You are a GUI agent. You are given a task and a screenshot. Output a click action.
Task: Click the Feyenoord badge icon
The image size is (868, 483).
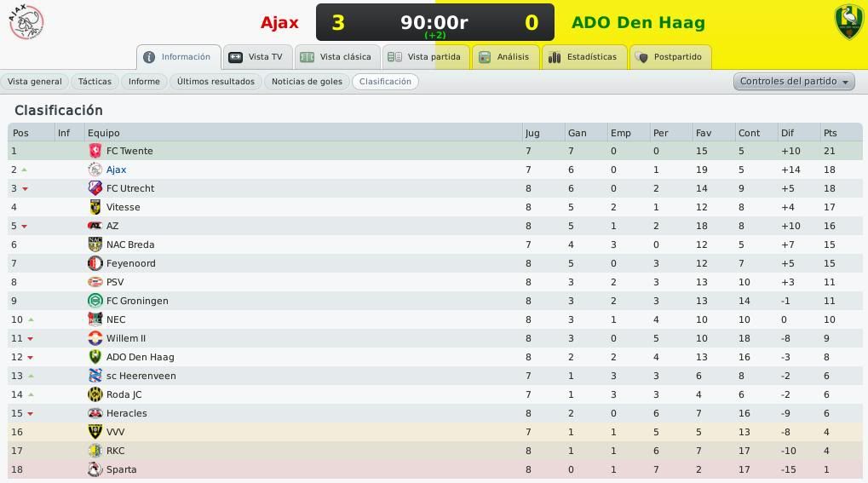click(x=95, y=263)
